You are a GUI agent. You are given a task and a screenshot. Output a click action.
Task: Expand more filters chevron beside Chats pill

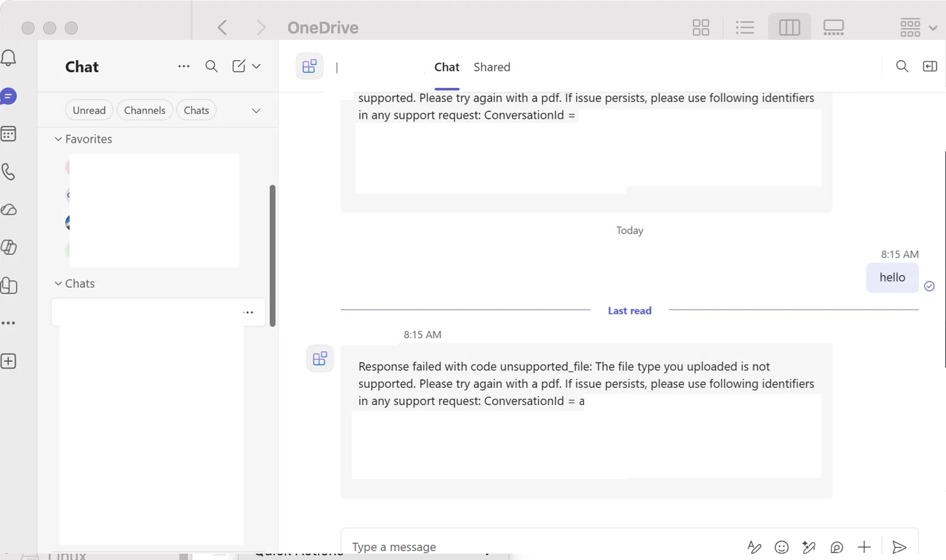coord(256,111)
